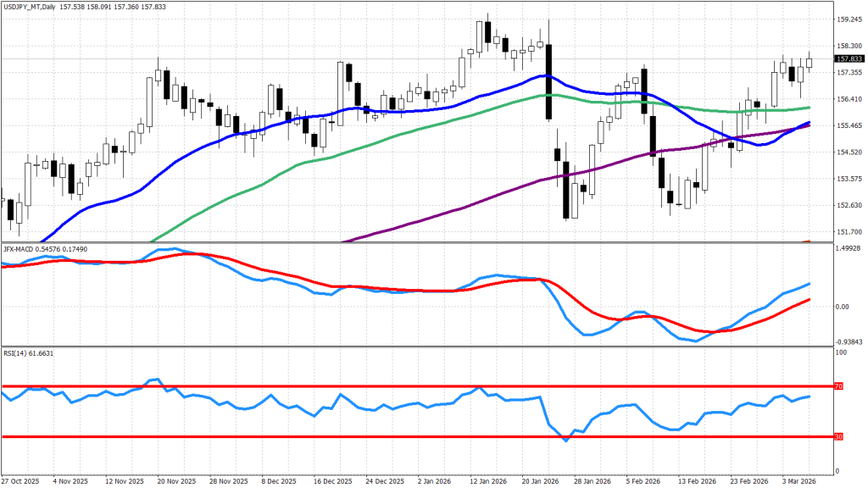Click the RSI 30 oversold level marker
The width and height of the screenshot is (868, 488).
click(x=839, y=437)
